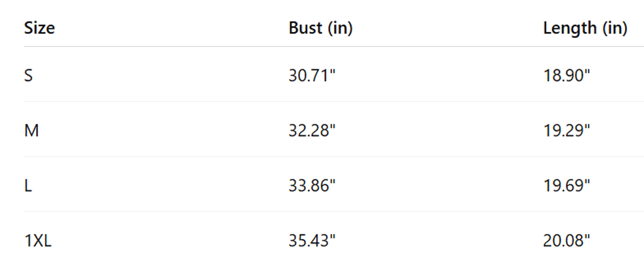The height and width of the screenshot is (267, 644).
Task: Click the 30.71" bust value
Action: tap(312, 75)
